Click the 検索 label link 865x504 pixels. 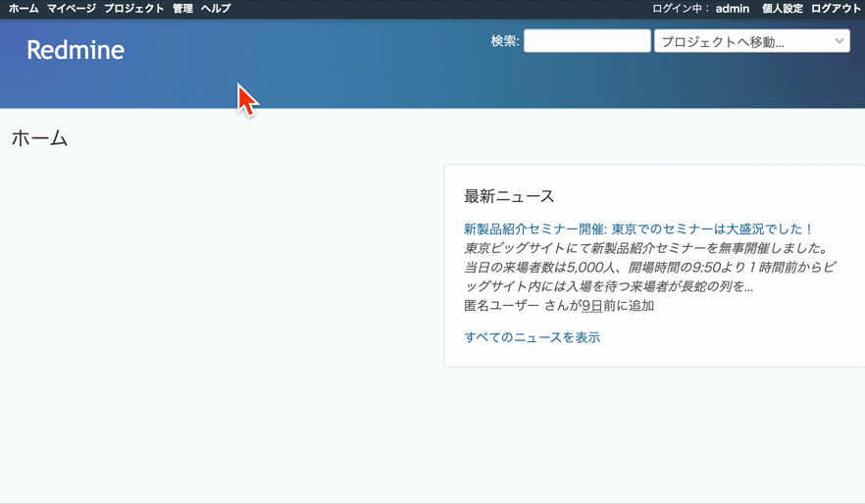(504, 41)
